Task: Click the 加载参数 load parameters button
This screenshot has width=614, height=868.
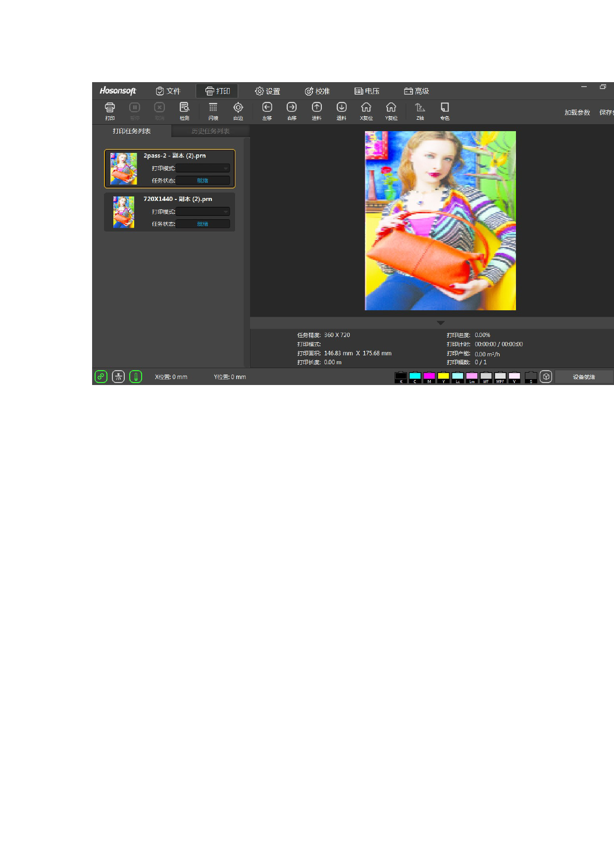Action: tap(577, 112)
